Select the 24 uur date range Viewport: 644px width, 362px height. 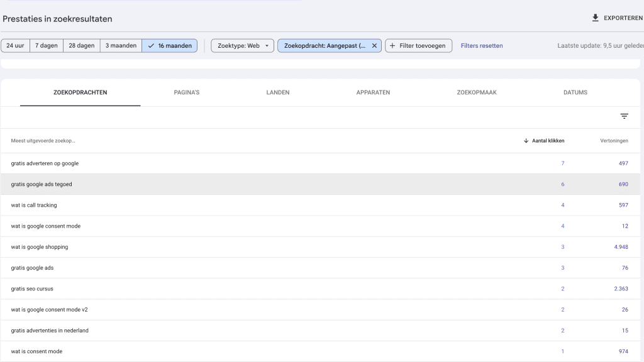pyautogui.click(x=15, y=45)
